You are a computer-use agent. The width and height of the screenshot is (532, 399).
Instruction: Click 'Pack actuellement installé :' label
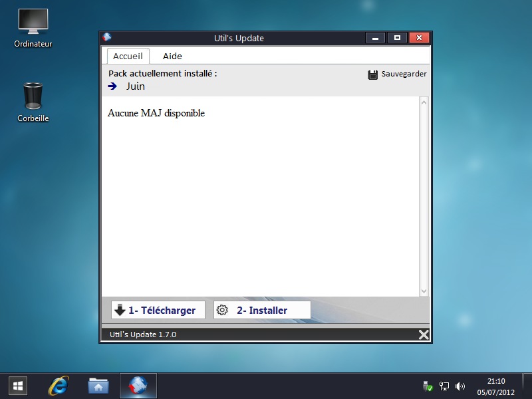pyautogui.click(x=162, y=74)
